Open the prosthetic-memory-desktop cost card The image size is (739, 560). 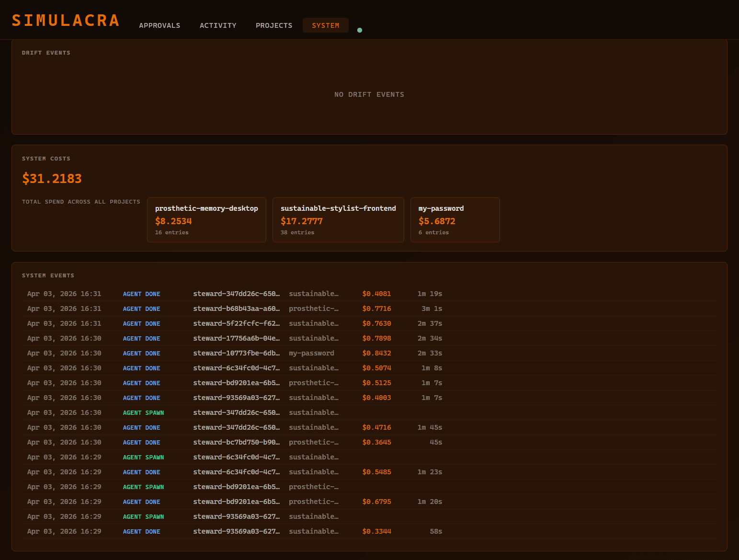pos(206,220)
